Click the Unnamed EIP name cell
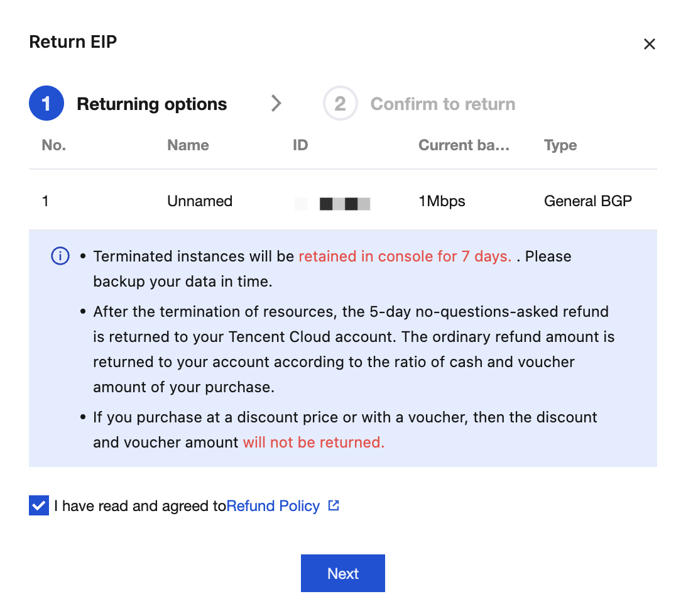The height and width of the screenshot is (616, 676). click(200, 201)
